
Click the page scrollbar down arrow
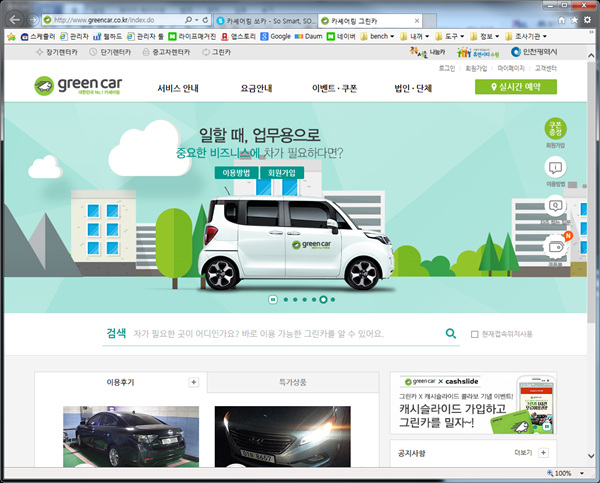591,455
